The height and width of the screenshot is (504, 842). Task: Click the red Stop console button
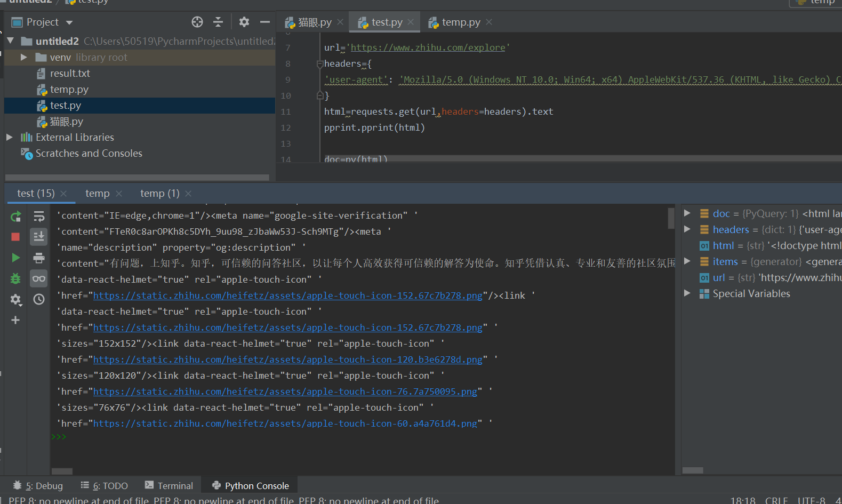pyautogui.click(x=15, y=237)
